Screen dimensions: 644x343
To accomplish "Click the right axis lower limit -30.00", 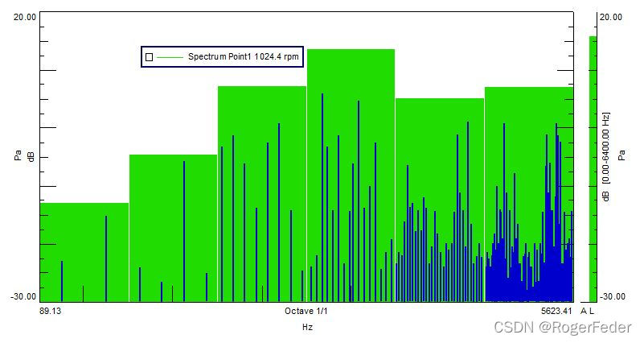I will tap(613, 296).
